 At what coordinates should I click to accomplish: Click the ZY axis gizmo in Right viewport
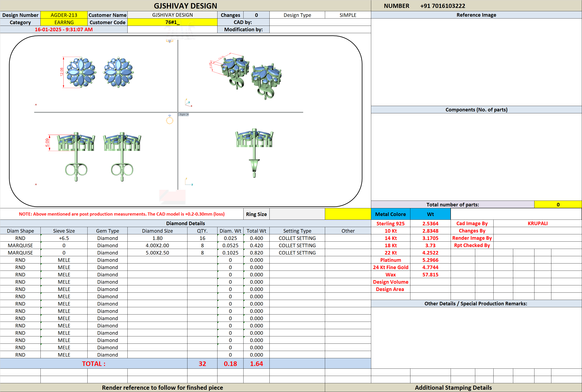189,182
